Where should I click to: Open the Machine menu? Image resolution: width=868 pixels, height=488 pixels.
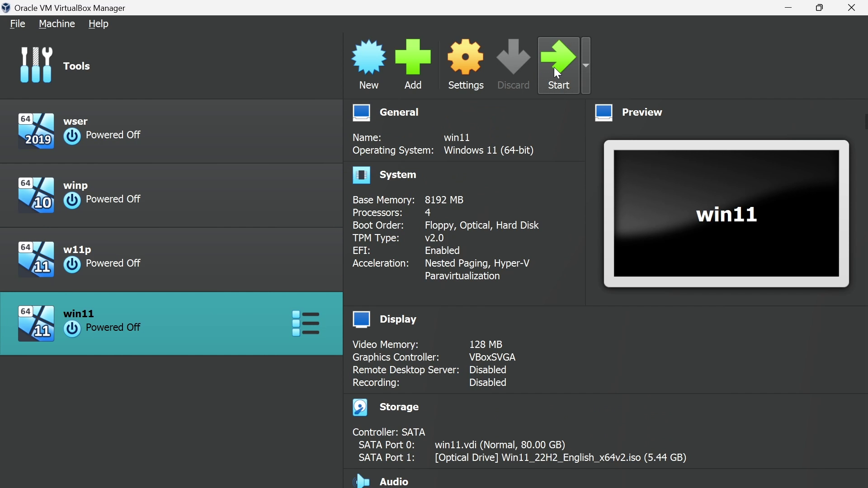coord(57,24)
